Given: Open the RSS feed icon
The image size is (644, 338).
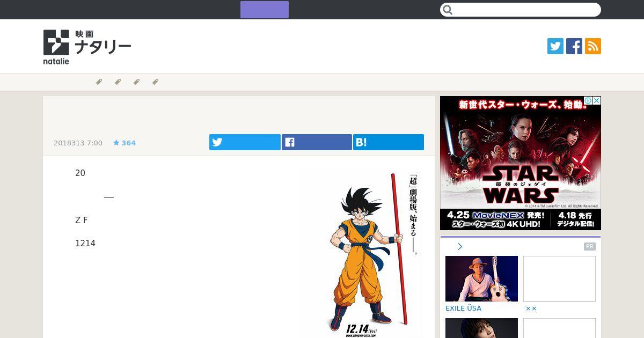Looking at the screenshot, I should click(593, 46).
